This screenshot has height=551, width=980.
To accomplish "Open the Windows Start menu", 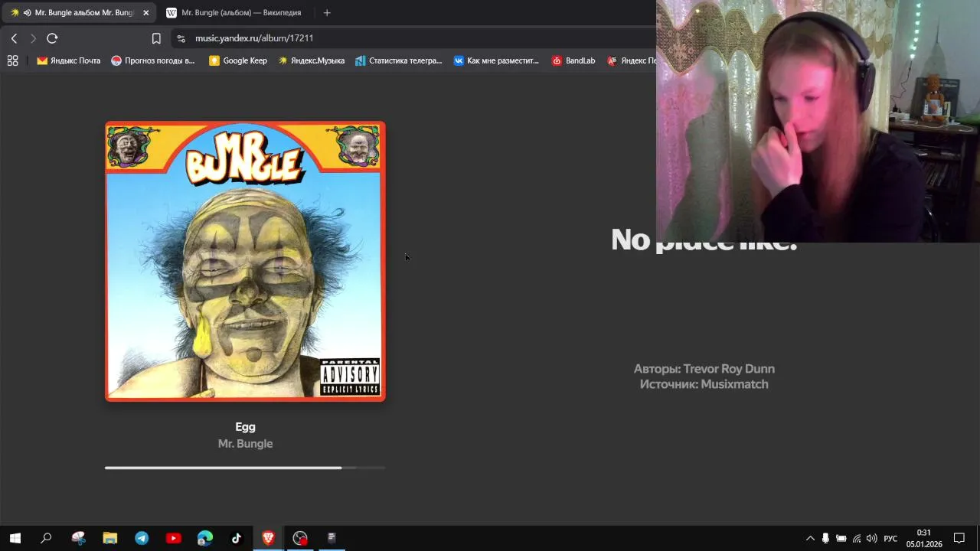I will (x=15, y=538).
